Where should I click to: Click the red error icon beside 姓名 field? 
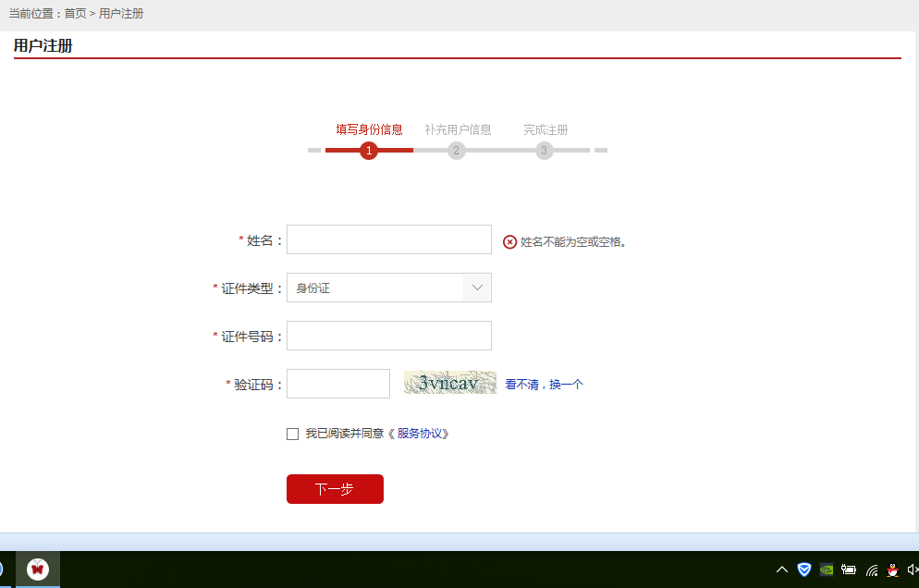pyautogui.click(x=509, y=240)
